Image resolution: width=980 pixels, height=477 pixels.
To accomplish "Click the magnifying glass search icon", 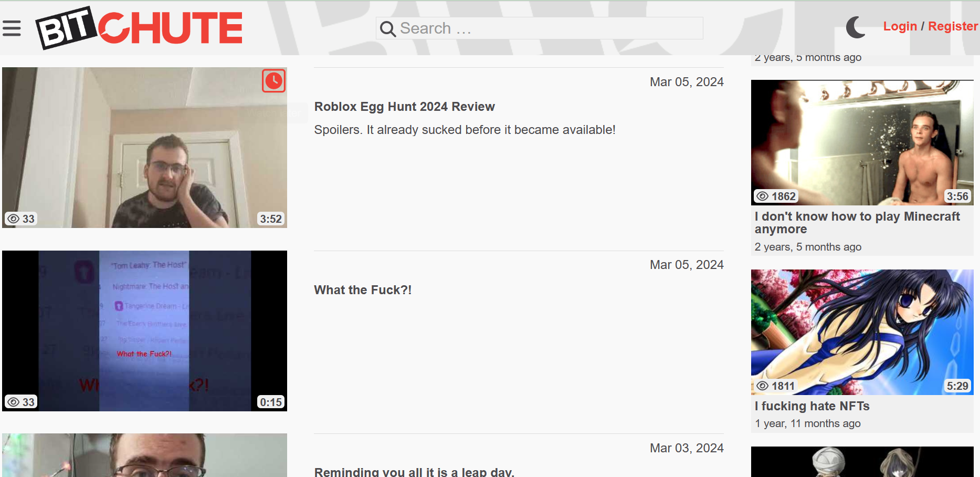I will point(387,29).
